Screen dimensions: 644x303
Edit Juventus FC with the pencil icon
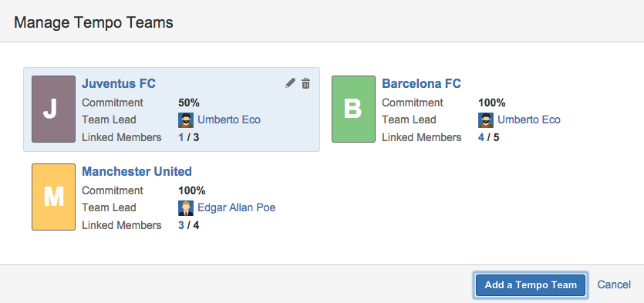tap(290, 83)
